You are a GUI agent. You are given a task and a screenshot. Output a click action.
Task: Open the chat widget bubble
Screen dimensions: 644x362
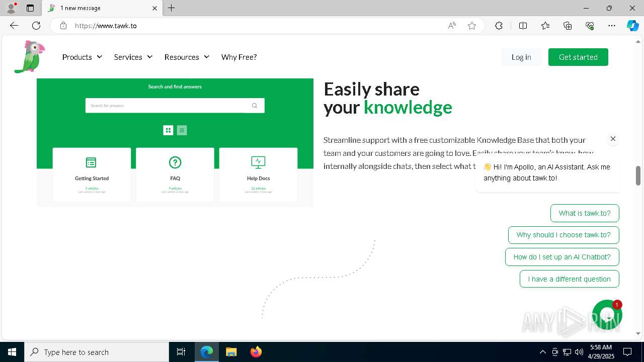coord(607,315)
